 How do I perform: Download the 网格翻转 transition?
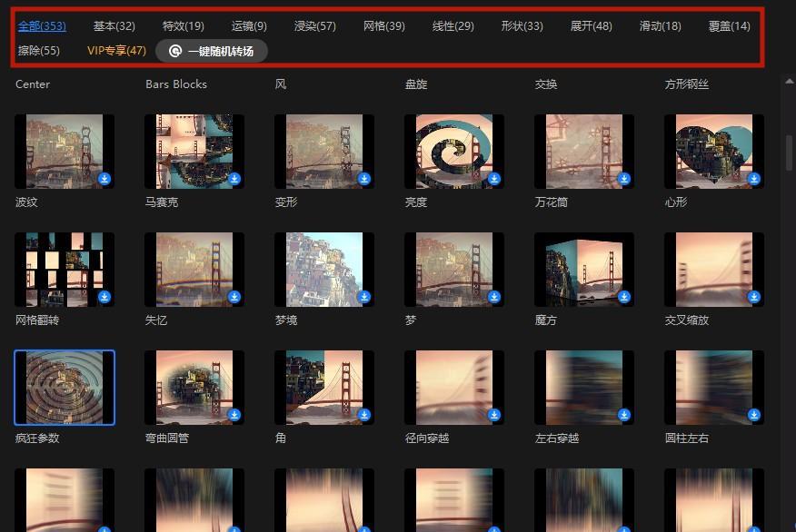click(x=104, y=297)
